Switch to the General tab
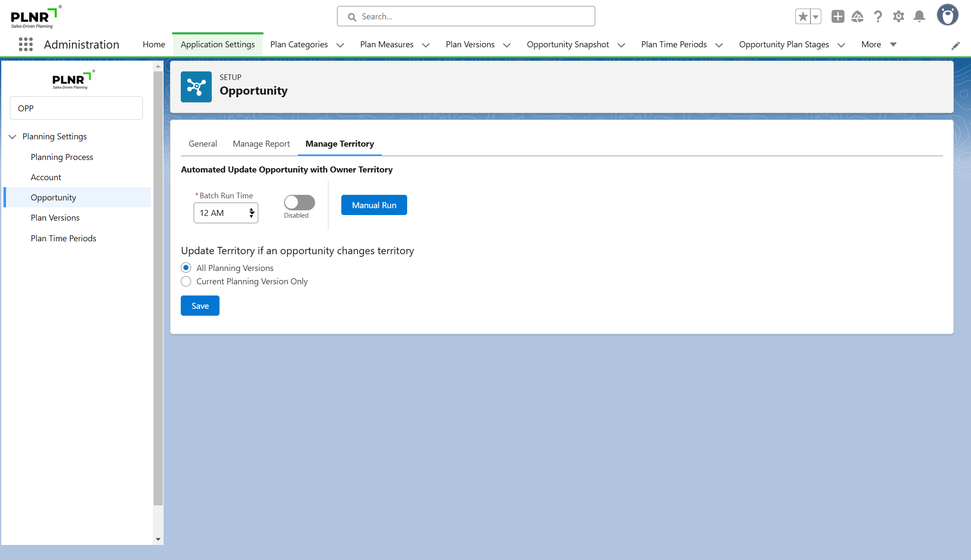971x560 pixels. pos(203,144)
